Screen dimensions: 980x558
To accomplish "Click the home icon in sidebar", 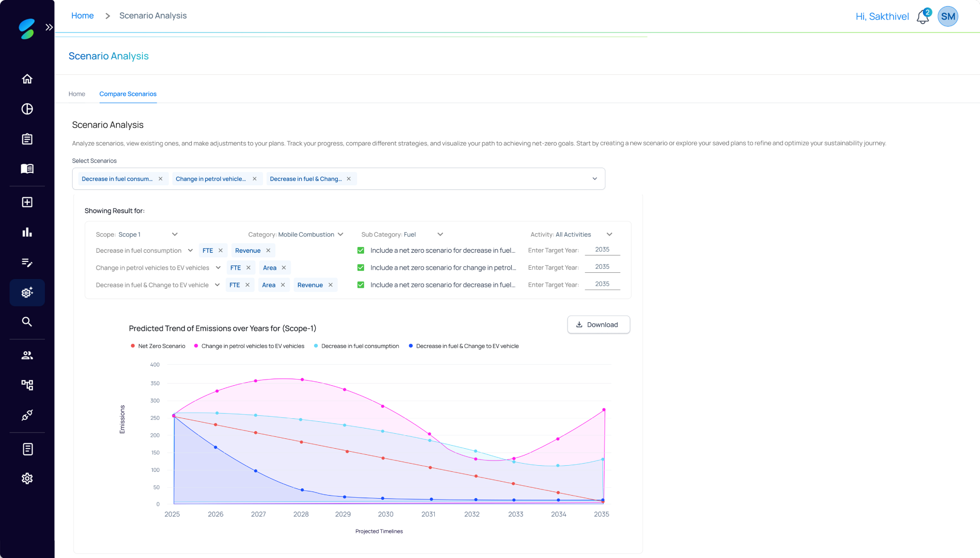I will (27, 79).
